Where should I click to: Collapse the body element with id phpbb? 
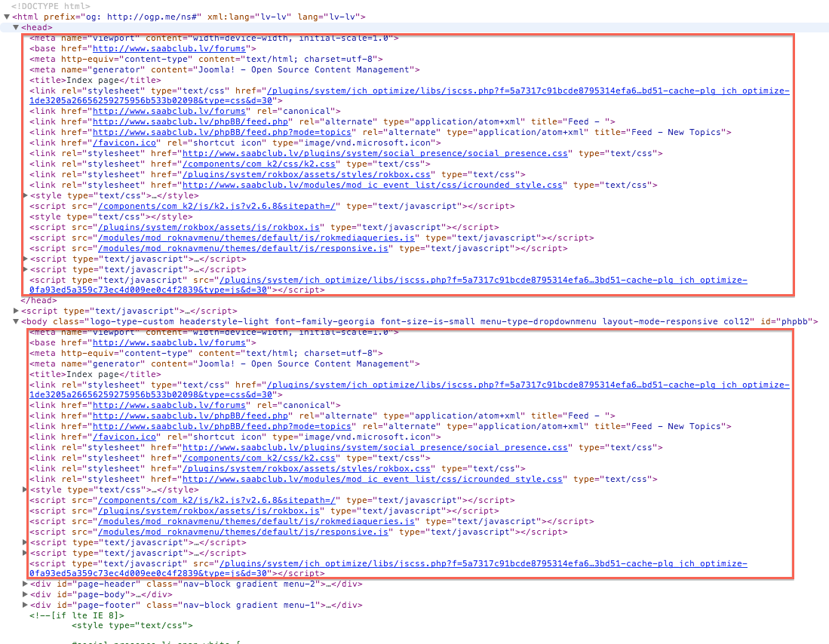pos(16,321)
